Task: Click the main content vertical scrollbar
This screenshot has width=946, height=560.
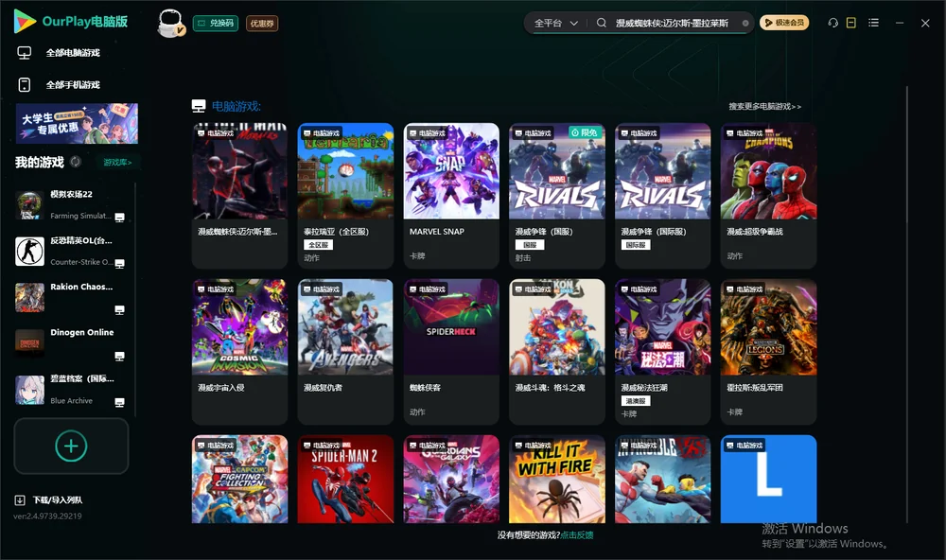Action: tap(906, 305)
